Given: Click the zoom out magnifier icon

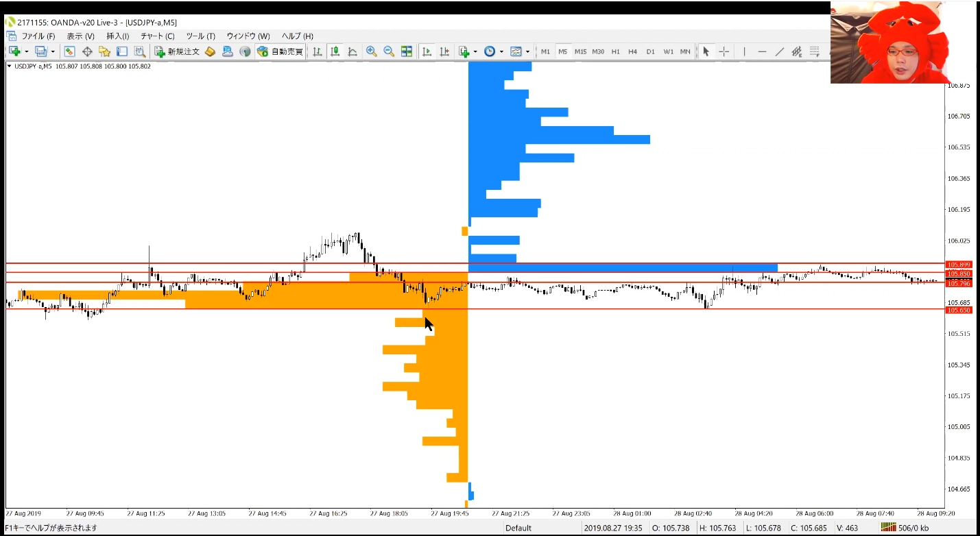Looking at the screenshot, I should coord(389,51).
